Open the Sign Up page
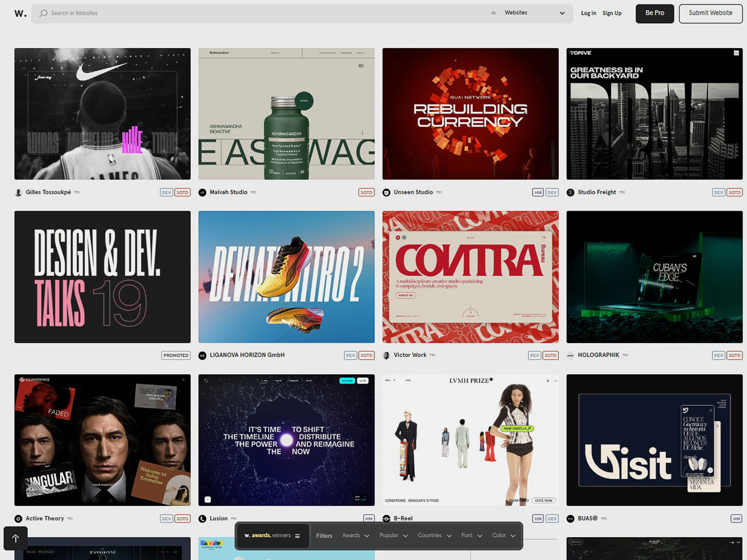The width and height of the screenshot is (747, 560). 612,13
